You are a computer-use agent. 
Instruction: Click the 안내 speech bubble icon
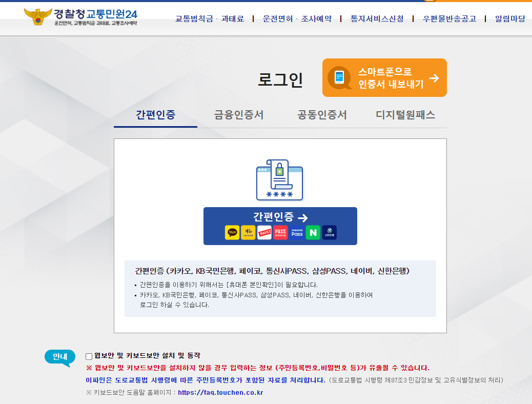(60, 358)
